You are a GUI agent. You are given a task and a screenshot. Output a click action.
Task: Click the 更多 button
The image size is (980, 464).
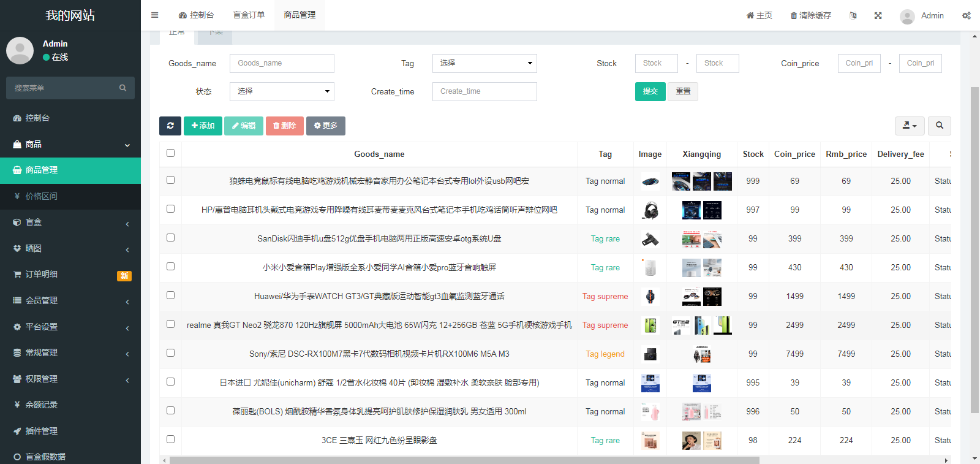(x=326, y=126)
